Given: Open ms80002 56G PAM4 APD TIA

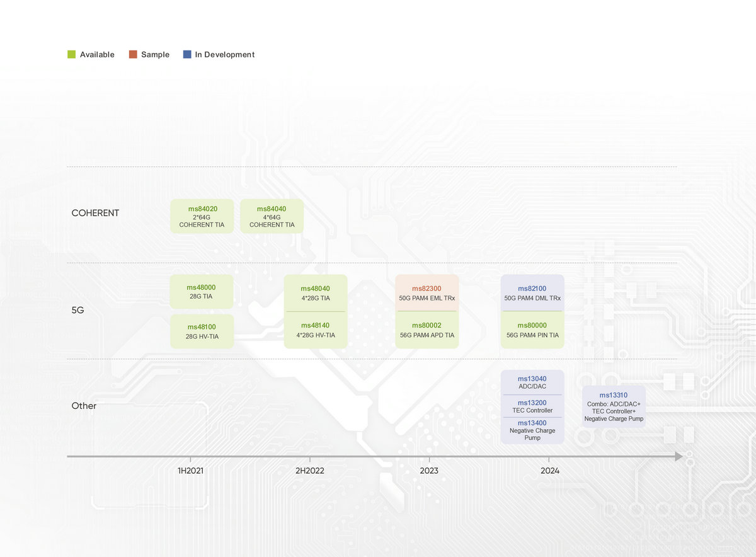Looking at the screenshot, I should click(427, 330).
